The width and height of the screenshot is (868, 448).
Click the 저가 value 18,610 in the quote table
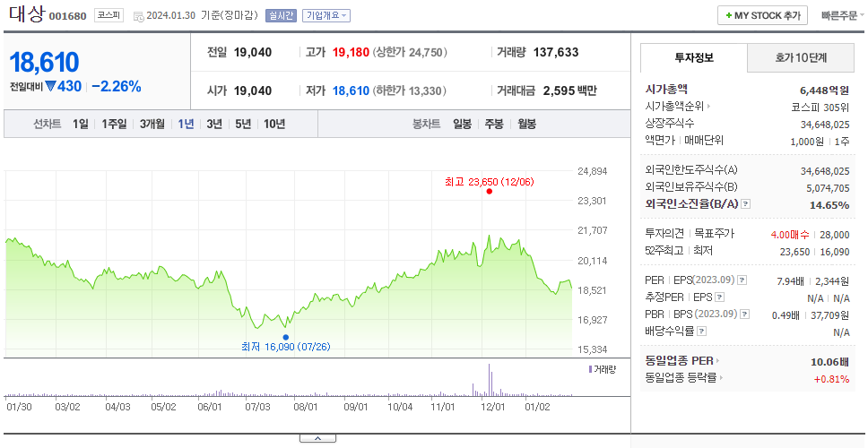(351, 90)
